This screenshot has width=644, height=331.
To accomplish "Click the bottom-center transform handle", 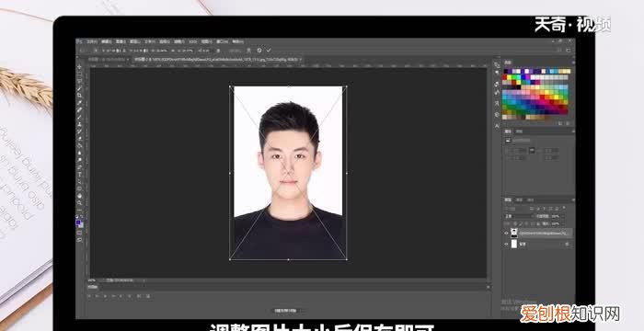I will (288, 259).
